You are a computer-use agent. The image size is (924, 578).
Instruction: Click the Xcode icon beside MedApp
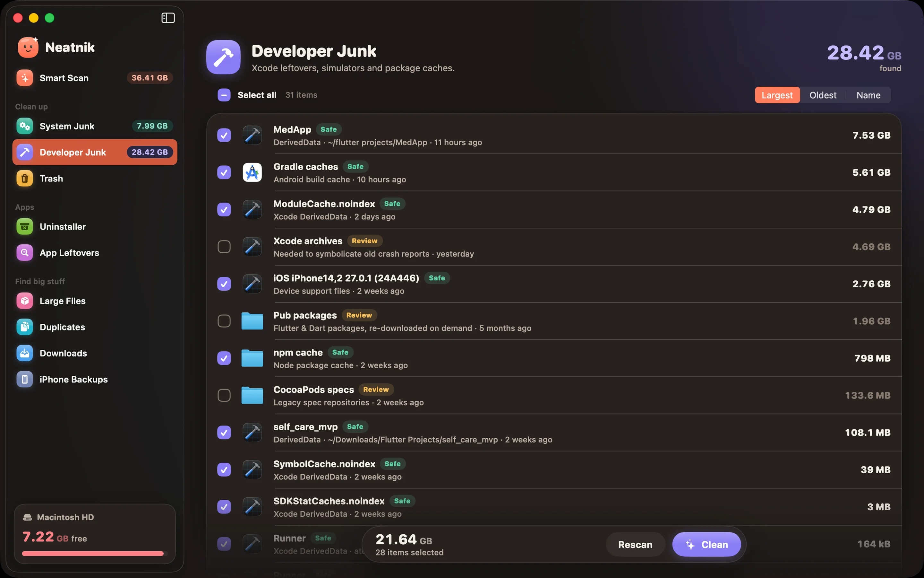coord(252,135)
